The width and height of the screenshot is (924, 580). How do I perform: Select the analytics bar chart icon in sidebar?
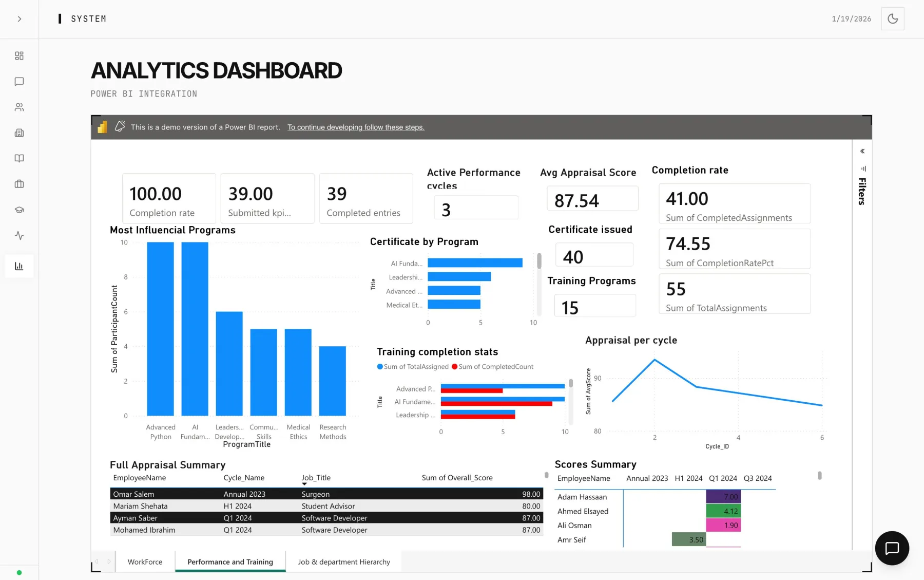tap(19, 266)
